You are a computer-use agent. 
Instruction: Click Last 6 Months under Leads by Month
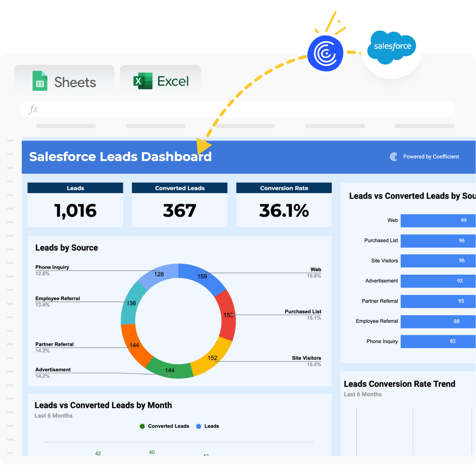click(53, 416)
